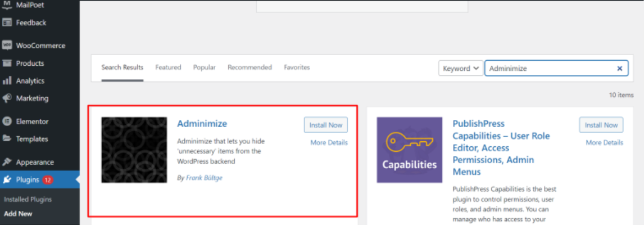Switch to the Favorites tab

[297, 67]
